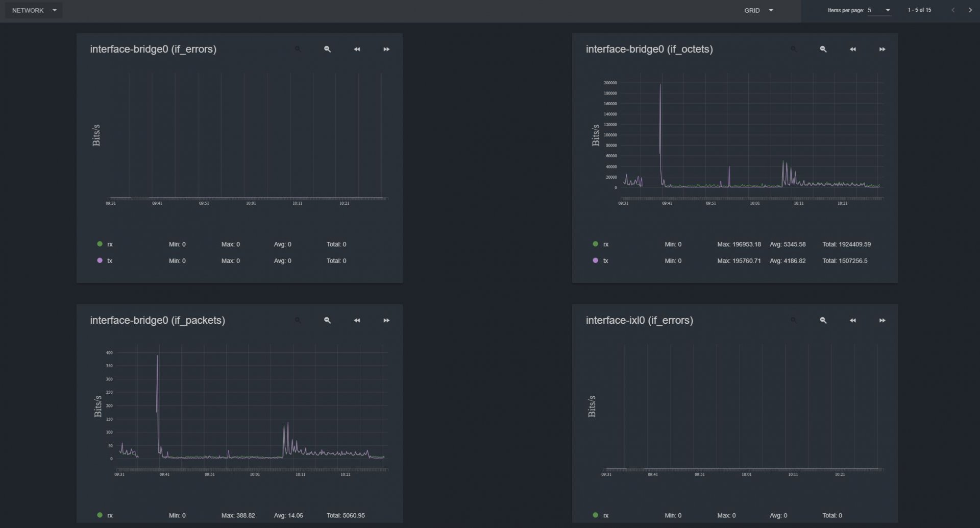Fast-forward the ixl0 if_errors chart
Screen dimensions: 980x528
pyautogui.click(x=882, y=321)
